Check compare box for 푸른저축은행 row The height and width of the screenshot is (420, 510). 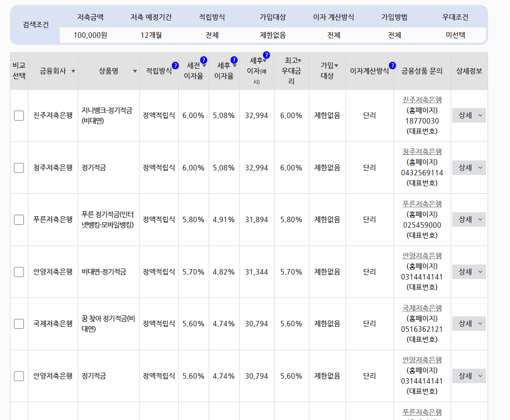19,220
